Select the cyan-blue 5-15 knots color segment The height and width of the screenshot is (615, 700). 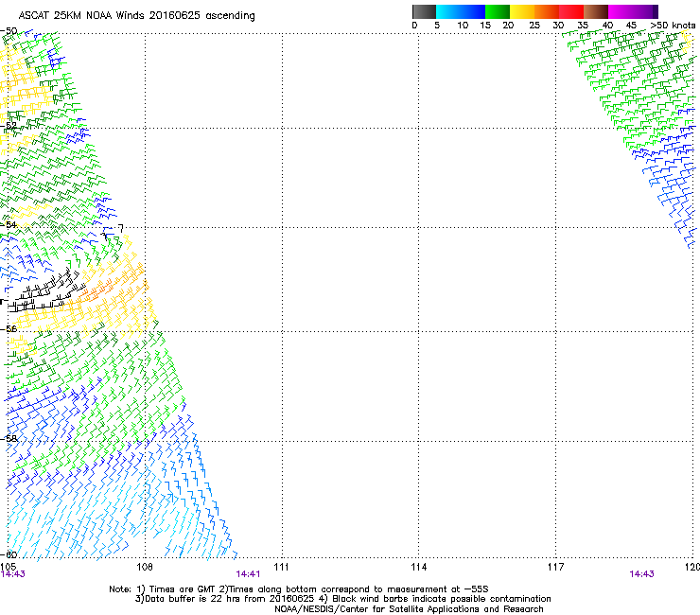(461, 11)
